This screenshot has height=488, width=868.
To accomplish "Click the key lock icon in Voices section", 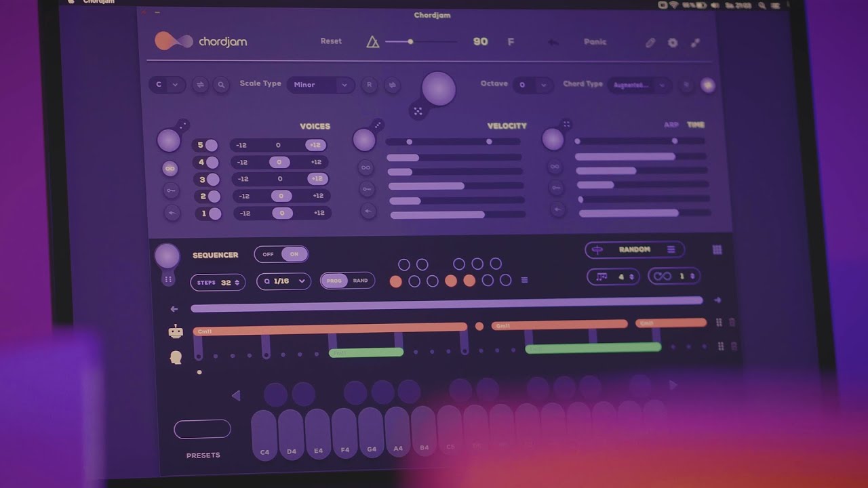I will pyautogui.click(x=172, y=191).
